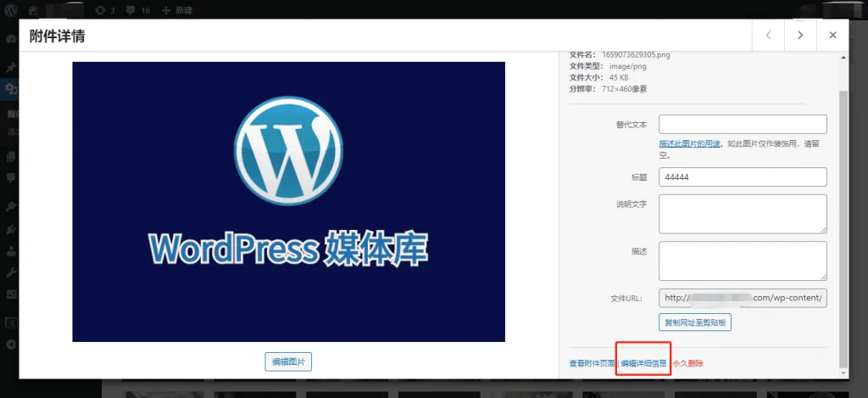Screen dimensions: 868x398
Task: Click the image/png file type value
Action: pos(628,66)
